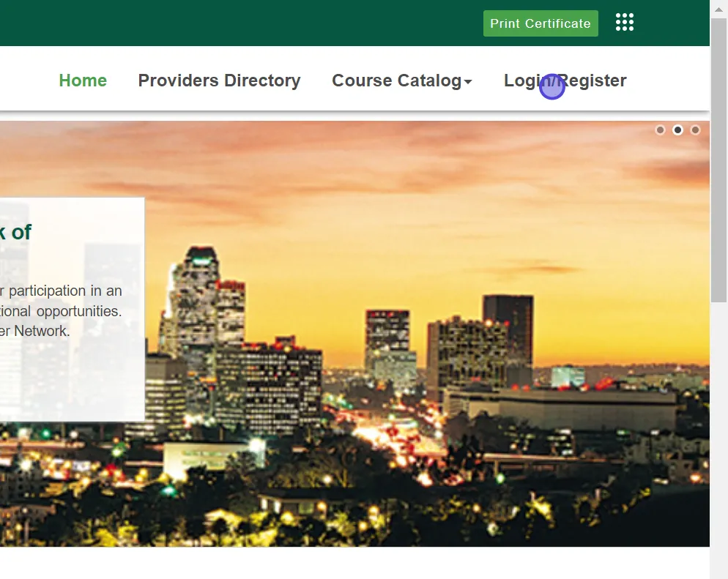
Task: Open the Providers Directory nav item
Action: tap(219, 81)
